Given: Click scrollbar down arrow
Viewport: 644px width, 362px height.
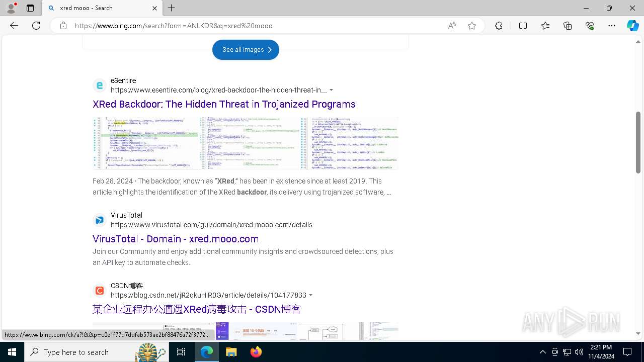Looking at the screenshot, I should [x=638, y=333].
